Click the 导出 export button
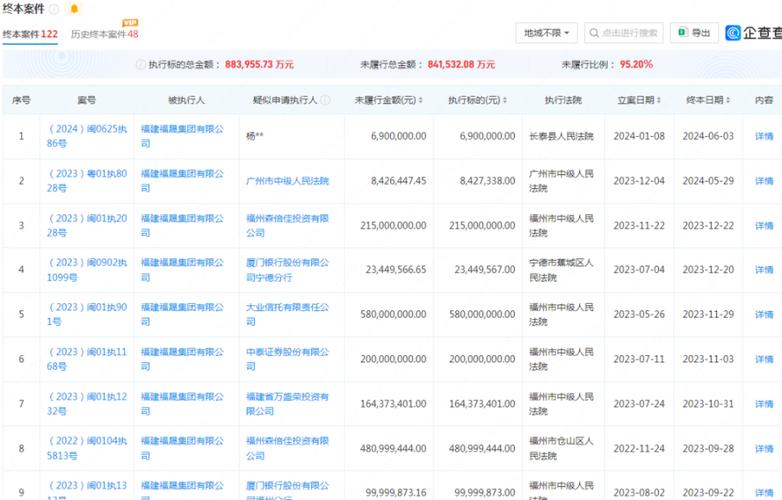Screen dimensions: 782x500 point(694,33)
